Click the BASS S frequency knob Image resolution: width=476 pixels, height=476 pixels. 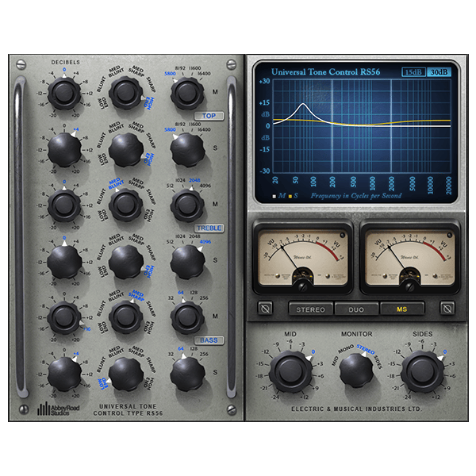click(187, 374)
